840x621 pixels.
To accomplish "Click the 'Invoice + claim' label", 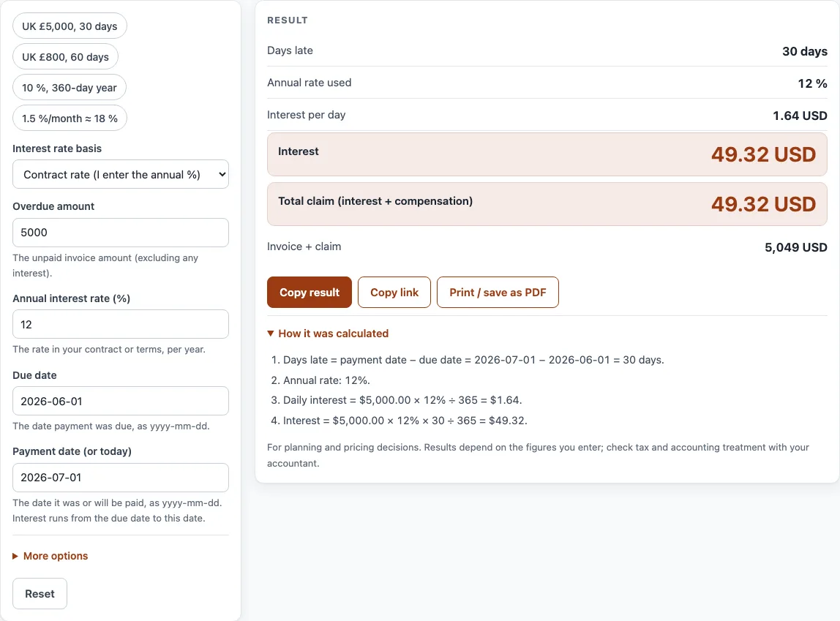I will click(x=304, y=246).
